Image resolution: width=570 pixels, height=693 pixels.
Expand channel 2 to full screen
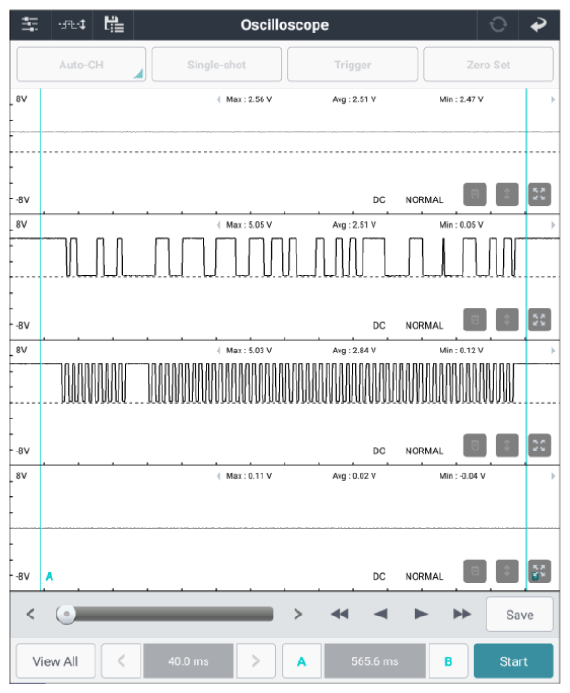tap(540, 320)
